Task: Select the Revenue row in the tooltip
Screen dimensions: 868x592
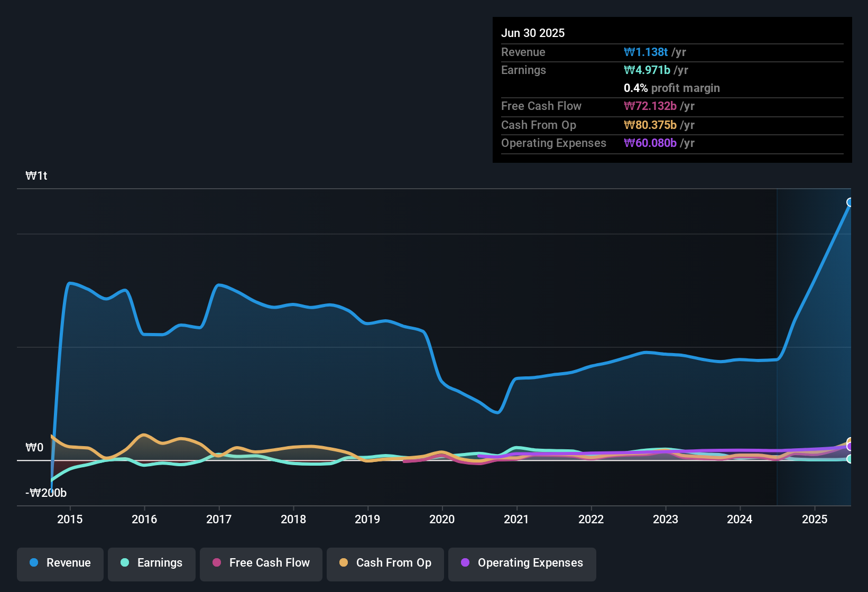Action: (672, 52)
